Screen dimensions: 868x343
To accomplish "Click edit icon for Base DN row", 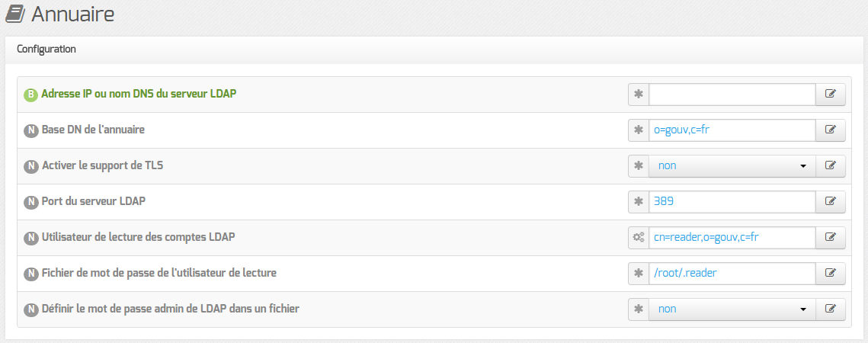I will (x=831, y=130).
